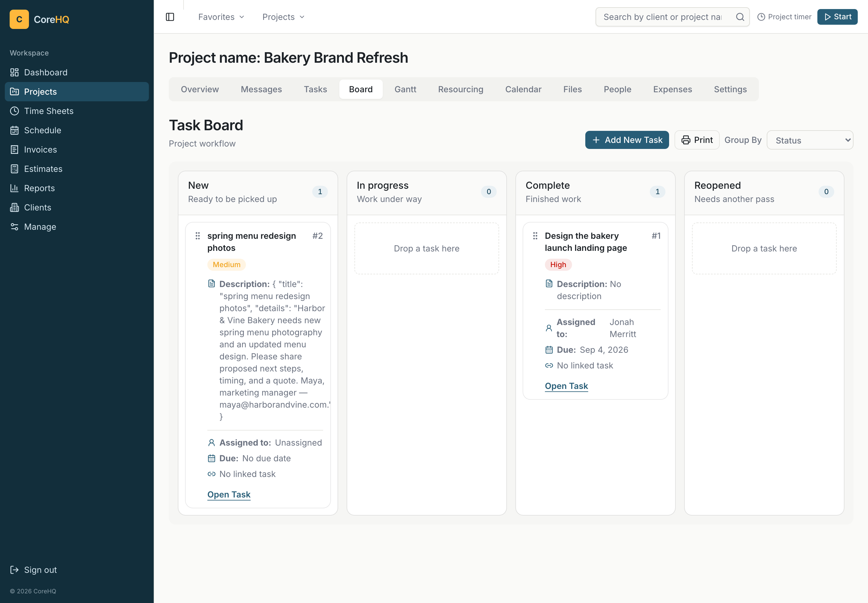The width and height of the screenshot is (868, 603).
Task: Click the Medium priority badge
Action: pos(226,264)
